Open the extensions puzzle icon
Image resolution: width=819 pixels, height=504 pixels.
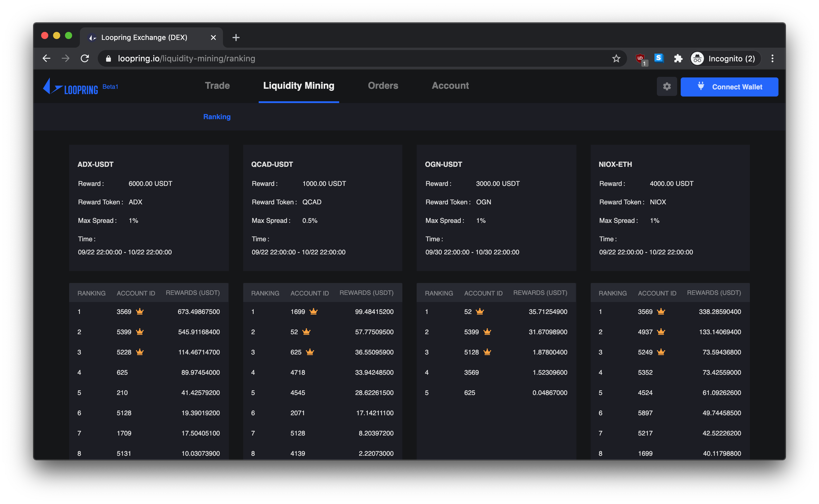click(x=678, y=59)
